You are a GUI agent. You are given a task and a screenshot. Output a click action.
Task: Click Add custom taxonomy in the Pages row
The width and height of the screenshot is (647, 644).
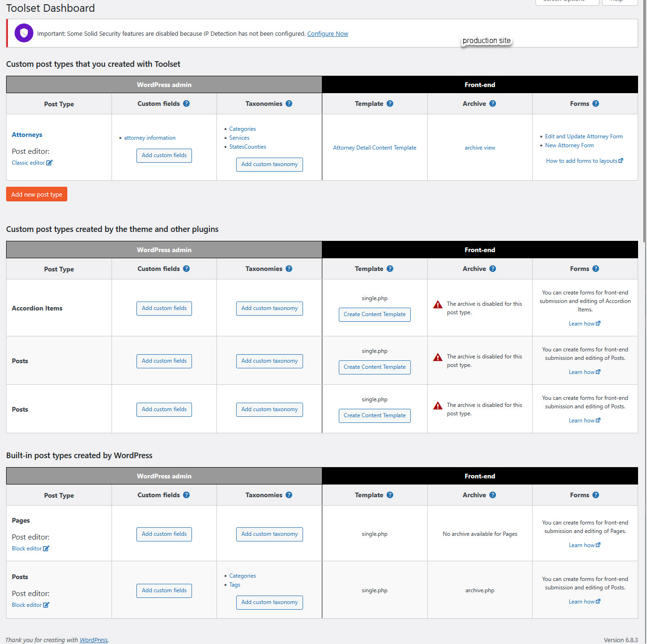tap(269, 534)
